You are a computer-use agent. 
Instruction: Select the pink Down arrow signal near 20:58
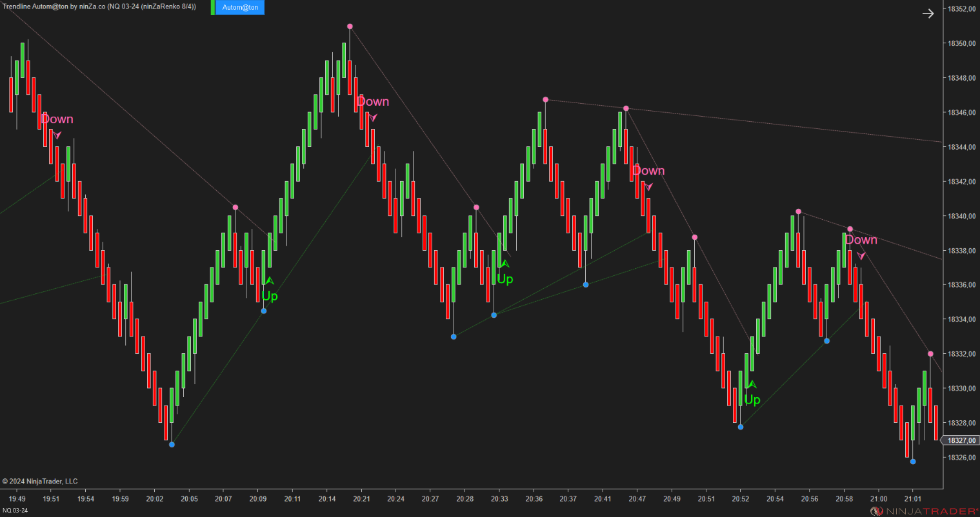pyautogui.click(x=863, y=256)
